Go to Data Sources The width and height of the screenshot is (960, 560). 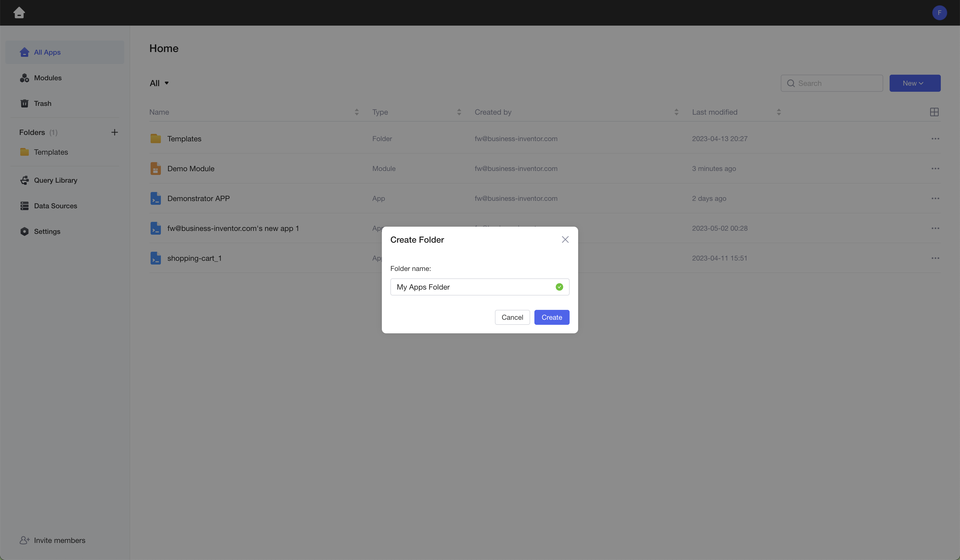point(55,206)
